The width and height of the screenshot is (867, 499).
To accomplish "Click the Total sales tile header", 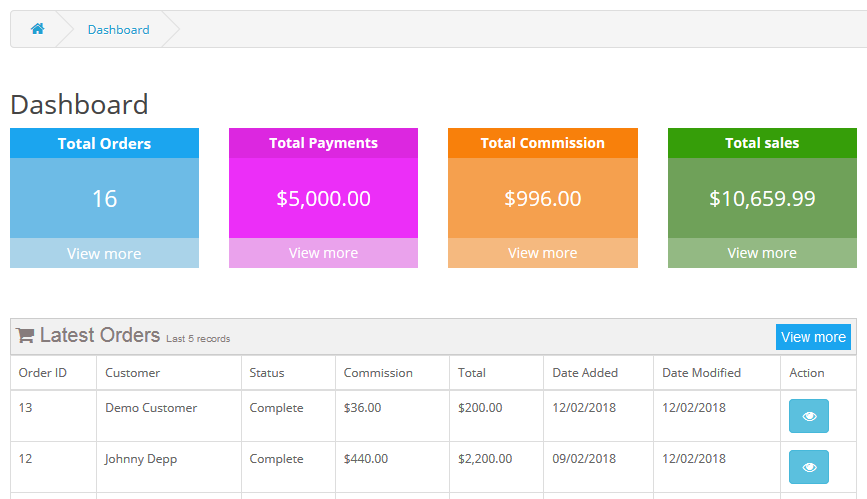I will tap(762, 143).
